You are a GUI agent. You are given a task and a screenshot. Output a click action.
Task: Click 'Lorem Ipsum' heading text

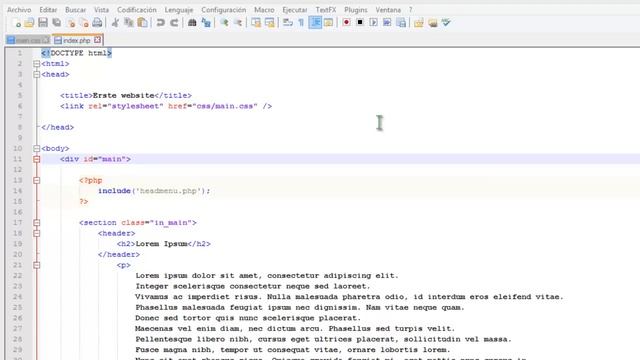tap(161, 244)
